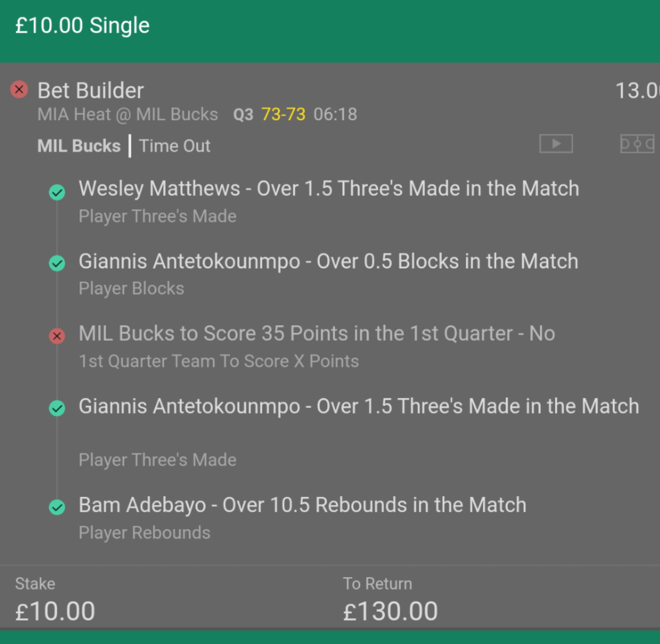Click the red cross beside Bet Builder
Viewport: 660px width, 644px height.
19,90
